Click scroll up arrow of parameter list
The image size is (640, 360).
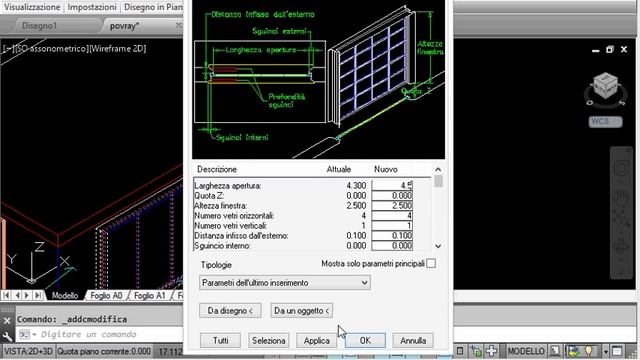(x=438, y=169)
